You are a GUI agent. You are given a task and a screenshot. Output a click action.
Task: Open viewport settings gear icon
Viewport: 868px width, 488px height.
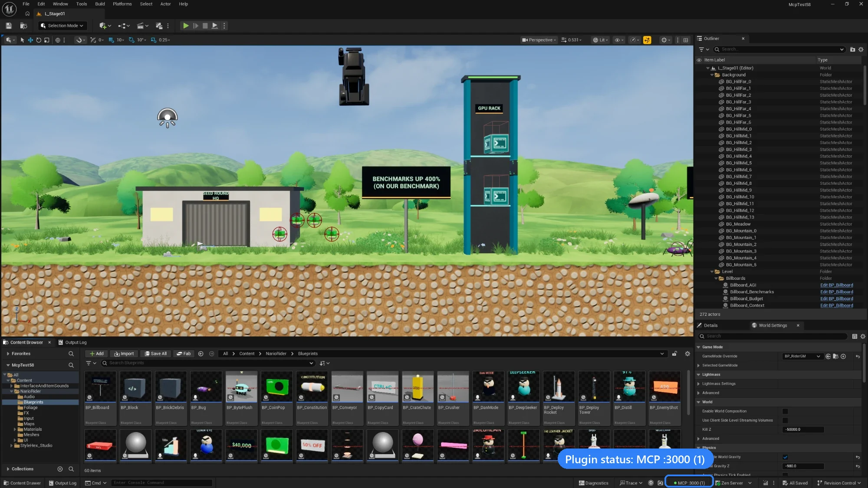[664, 40]
